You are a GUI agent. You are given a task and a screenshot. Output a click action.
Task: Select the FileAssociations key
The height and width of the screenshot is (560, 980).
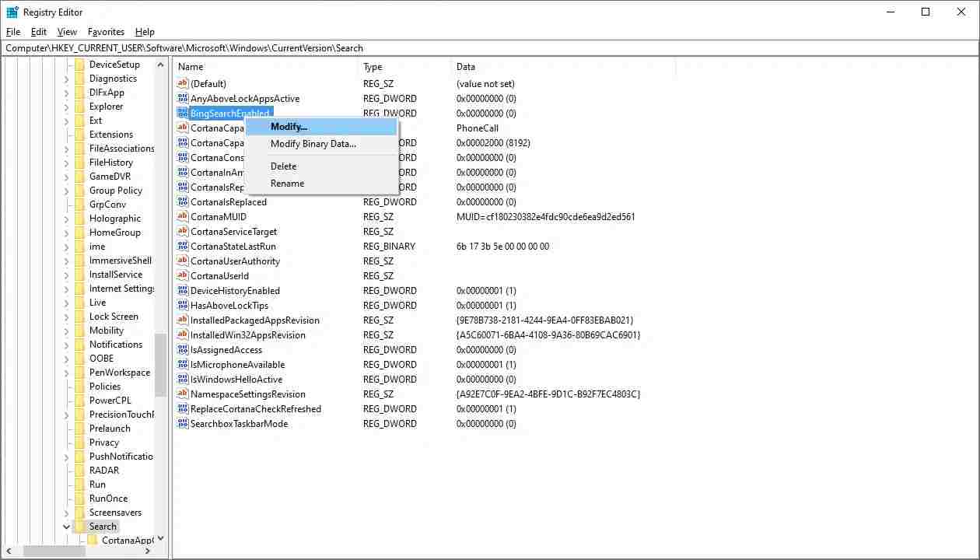(x=121, y=149)
